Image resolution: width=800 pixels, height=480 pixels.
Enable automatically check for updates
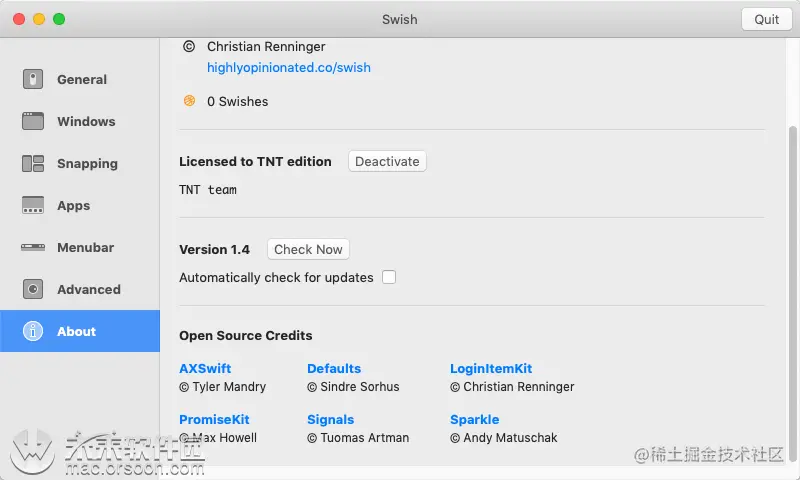coord(389,277)
